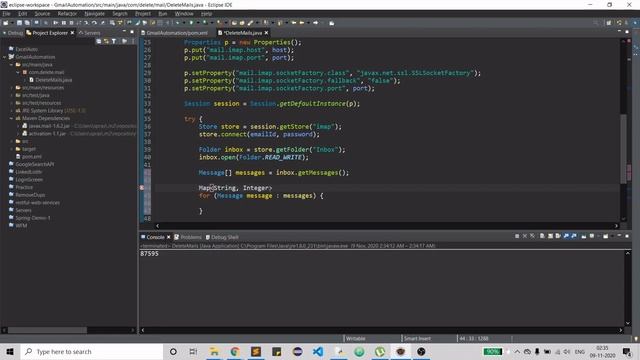Close the DeleteMails.java editor tab
640x360 pixels.
tap(267, 33)
